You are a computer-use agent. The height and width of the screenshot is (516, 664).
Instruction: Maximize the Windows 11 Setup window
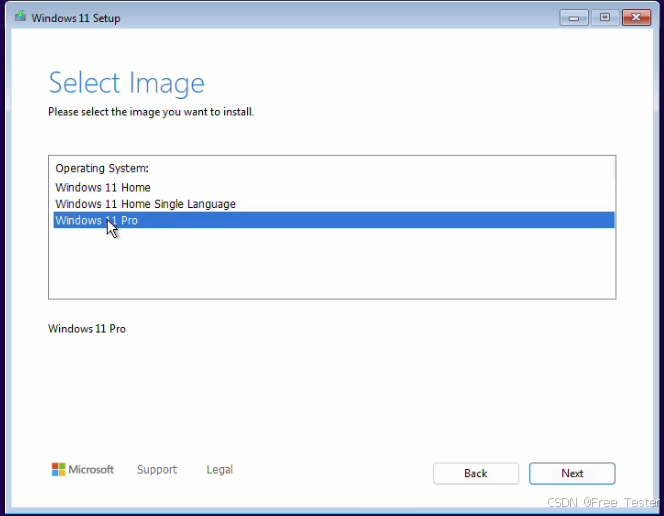[x=605, y=18]
